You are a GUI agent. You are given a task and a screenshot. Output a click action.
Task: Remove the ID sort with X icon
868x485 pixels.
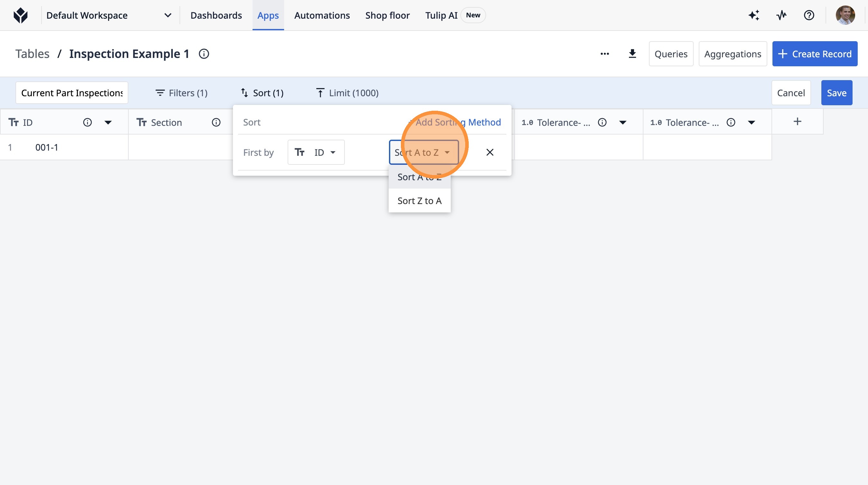490,152
